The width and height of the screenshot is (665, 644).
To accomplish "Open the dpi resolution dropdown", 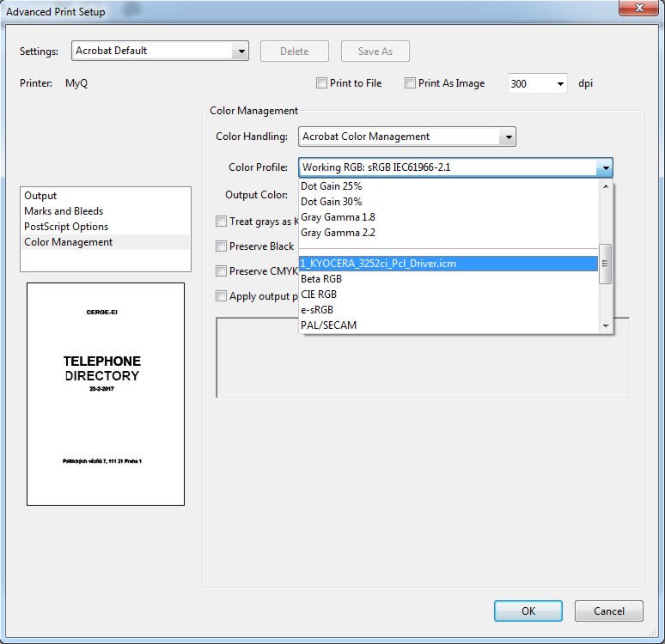I will (x=560, y=84).
